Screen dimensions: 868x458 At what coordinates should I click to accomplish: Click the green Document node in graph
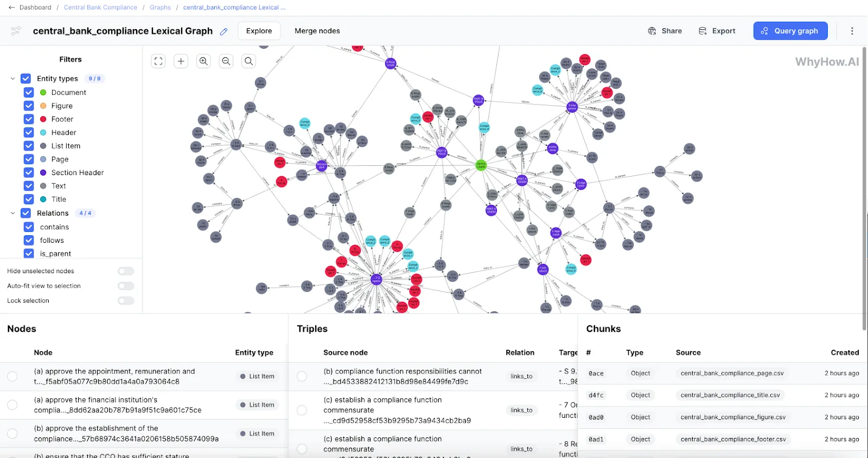(x=481, y=165)
